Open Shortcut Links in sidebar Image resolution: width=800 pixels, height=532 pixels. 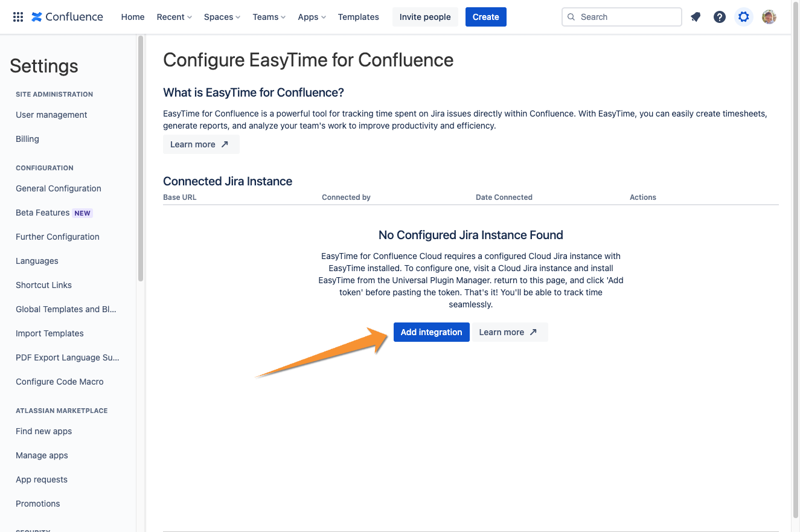[x=43, y=285]
